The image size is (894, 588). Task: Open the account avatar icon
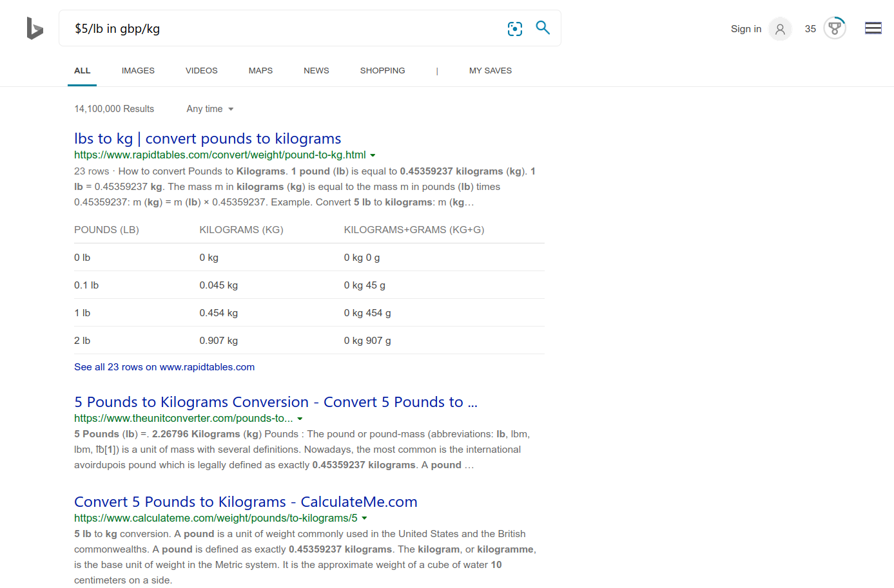[780, 29]
